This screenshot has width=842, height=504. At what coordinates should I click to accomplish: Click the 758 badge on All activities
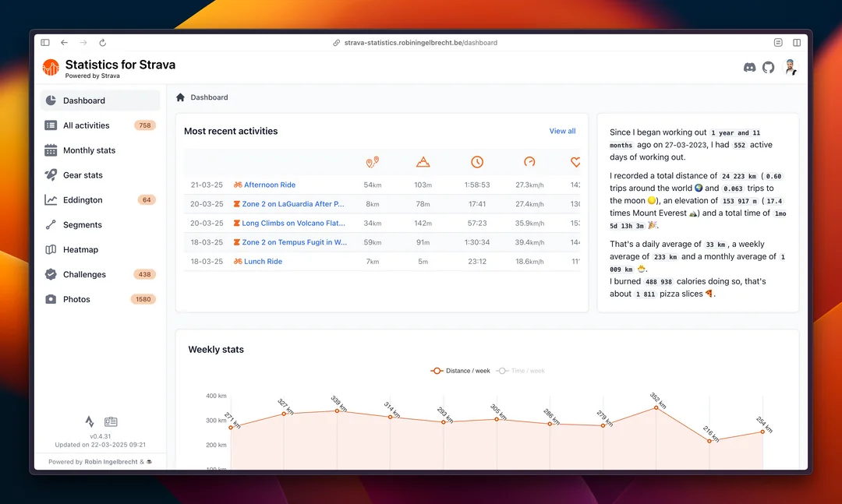coord(145,125)
